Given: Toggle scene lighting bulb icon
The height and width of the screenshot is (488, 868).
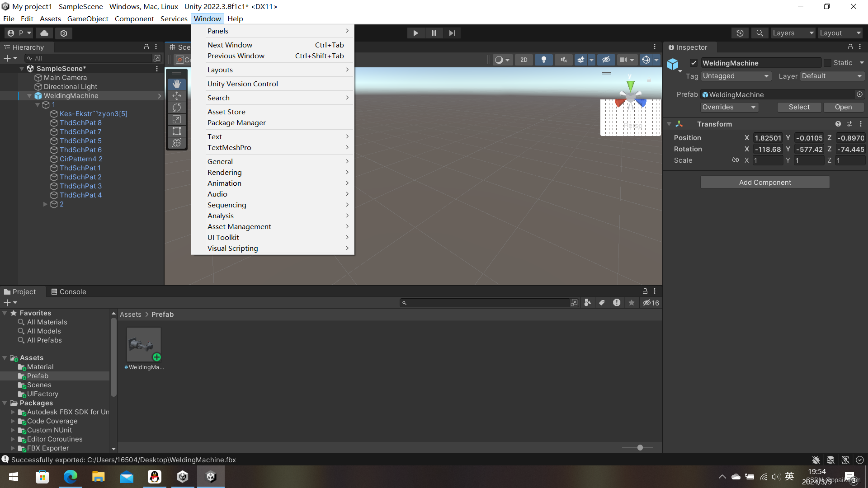Looking at the screenshot, I should tap(544, 60).
